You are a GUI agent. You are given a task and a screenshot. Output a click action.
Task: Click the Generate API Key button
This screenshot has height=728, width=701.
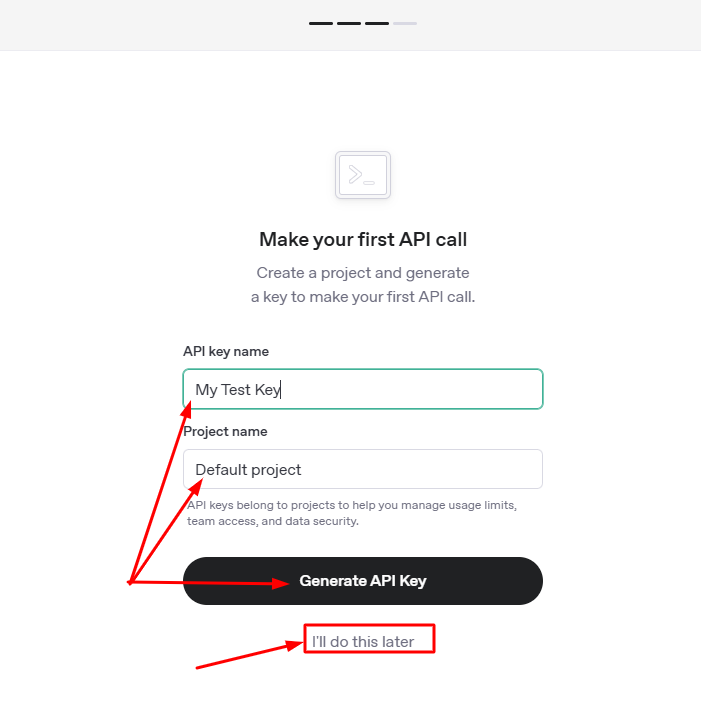tap(363, 581)
